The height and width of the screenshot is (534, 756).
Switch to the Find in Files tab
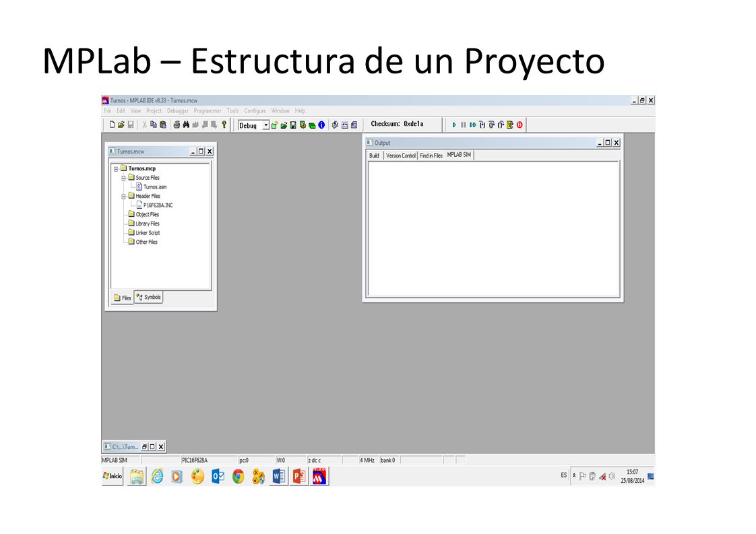[x=431, y=156]
